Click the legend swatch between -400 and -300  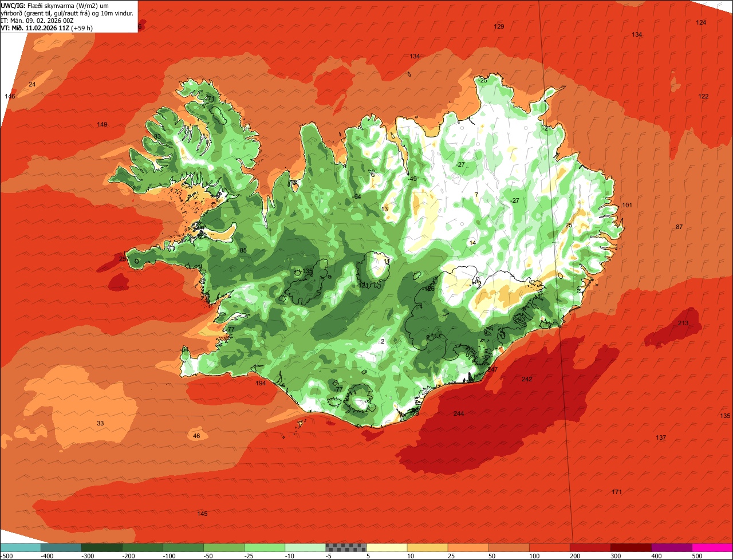[61, 547]
